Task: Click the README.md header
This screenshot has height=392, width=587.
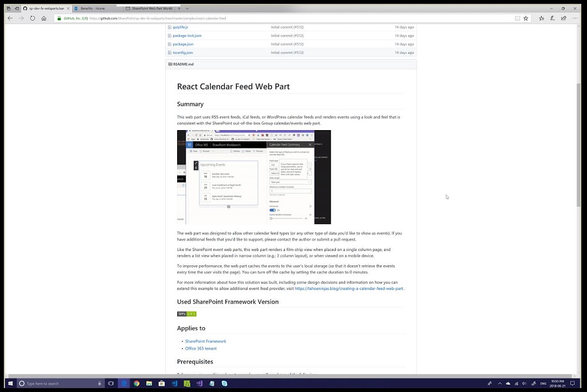Action: pos(183,64)
